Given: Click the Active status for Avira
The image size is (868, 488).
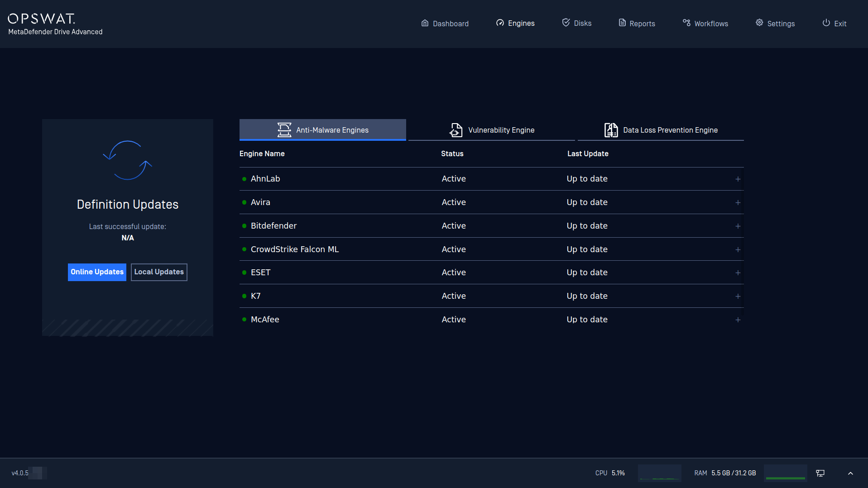Looking at the screenshot, I should 454,202.
